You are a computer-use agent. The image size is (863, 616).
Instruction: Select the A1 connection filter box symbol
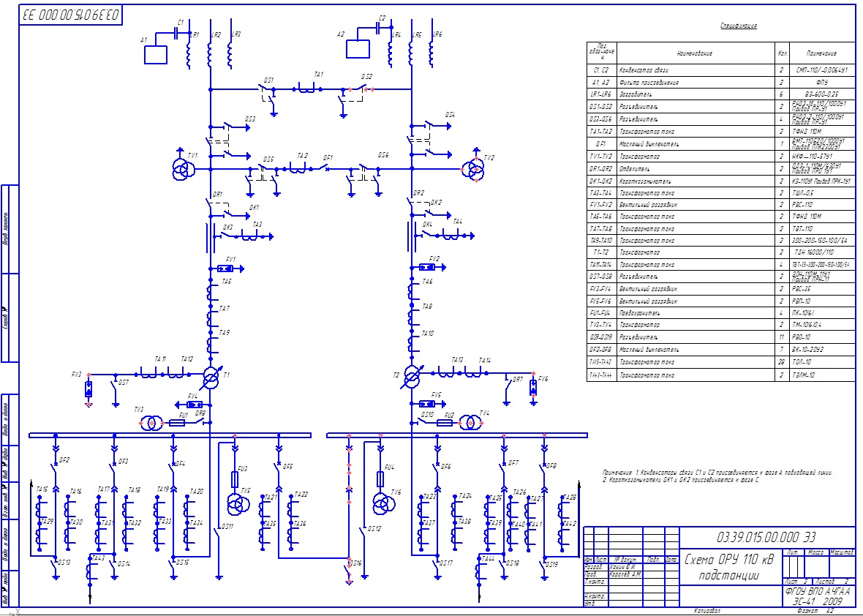coord(156,55)
